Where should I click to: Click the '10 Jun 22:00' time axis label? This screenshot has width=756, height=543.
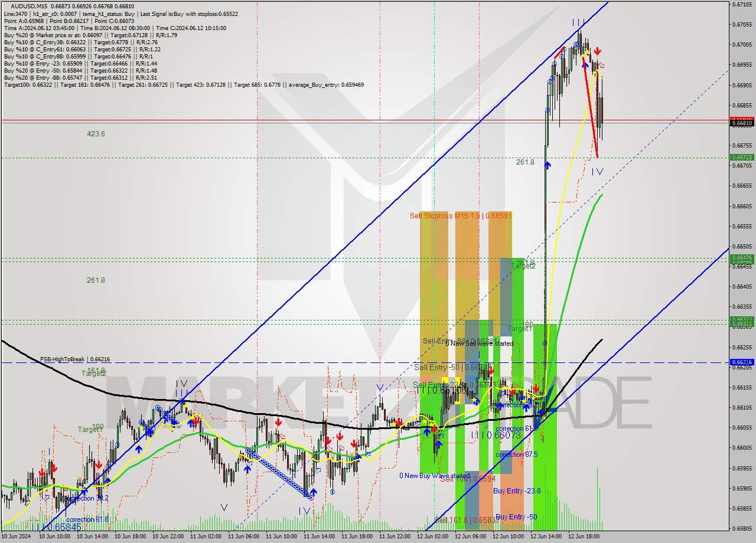(168, 537)
